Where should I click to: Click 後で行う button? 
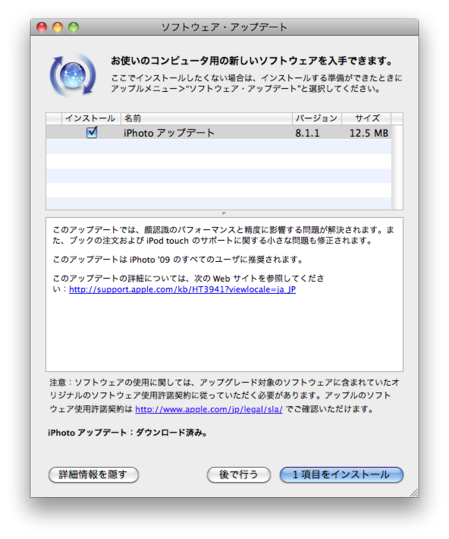(239, 475)
